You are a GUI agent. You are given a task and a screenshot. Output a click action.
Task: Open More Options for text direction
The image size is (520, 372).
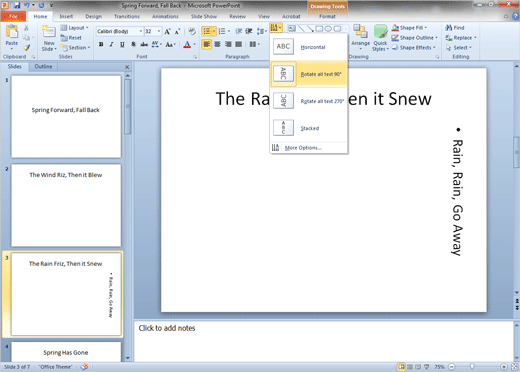coord(308,148)
